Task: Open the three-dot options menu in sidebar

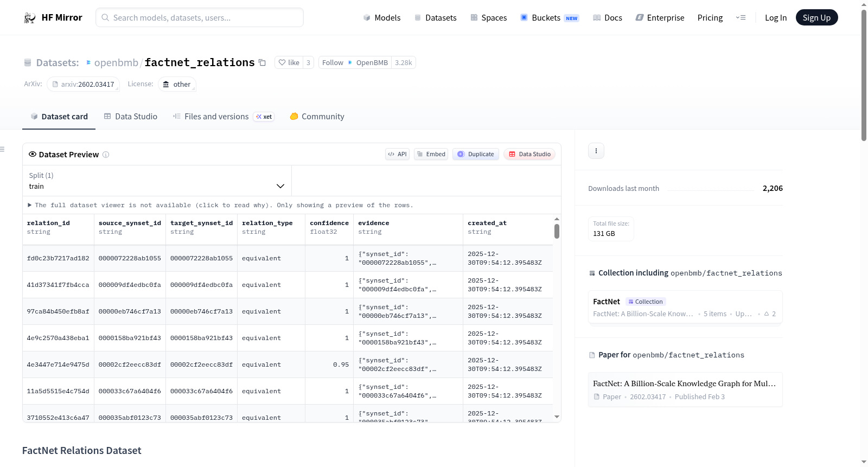Action: (596, 151)
